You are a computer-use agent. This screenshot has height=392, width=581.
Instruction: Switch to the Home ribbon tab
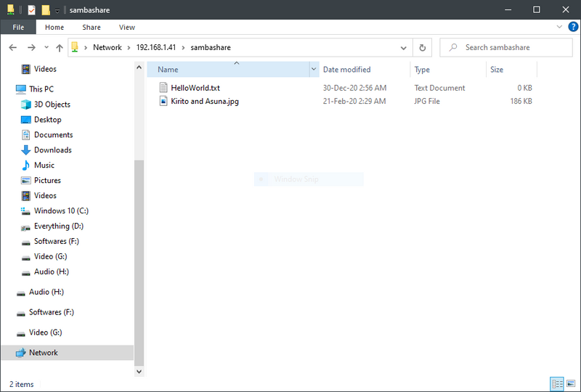[x=54, y=27]
